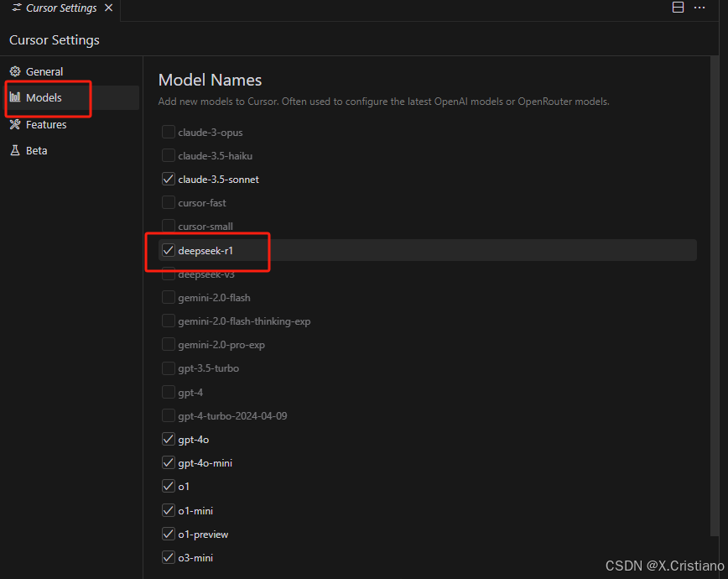Open the Models settings section

point(72,97)
